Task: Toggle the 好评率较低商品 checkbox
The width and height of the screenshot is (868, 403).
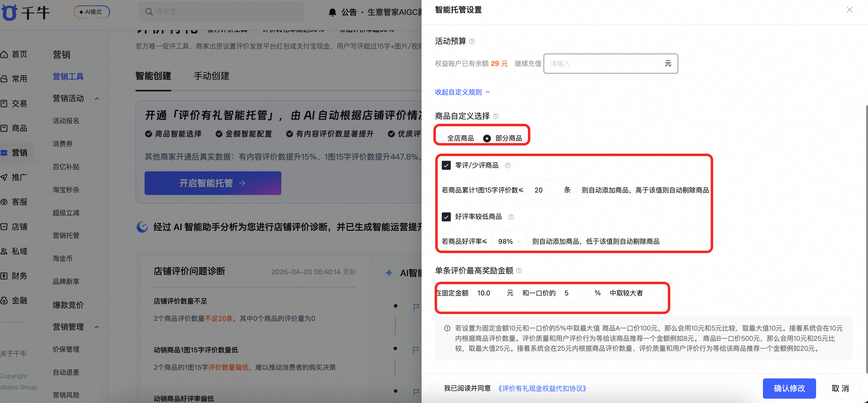Action: pyautogui.click(x=446, y=217)
